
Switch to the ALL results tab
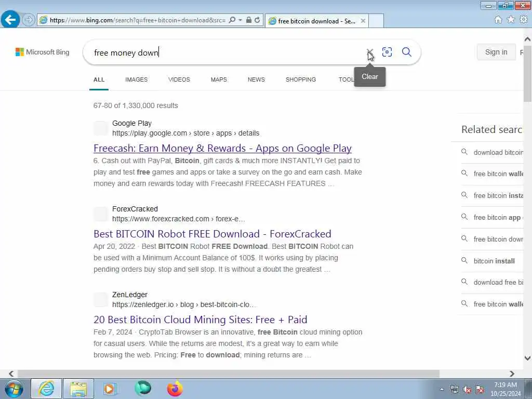point(99,79)
